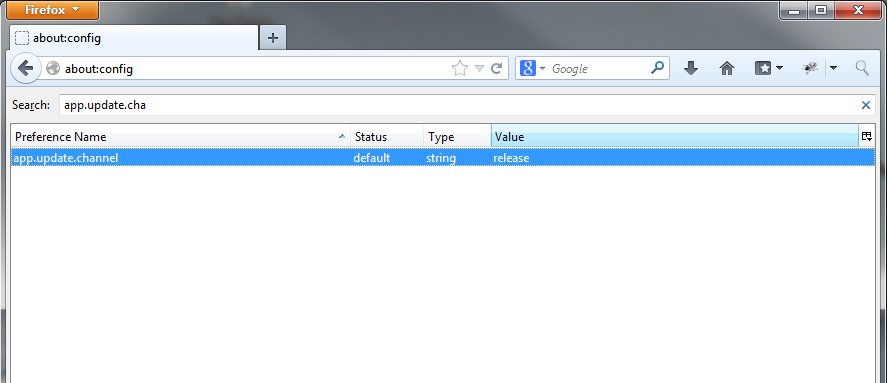Maximize the Firefox window
The image size is (888, 383).
[820, 10]
